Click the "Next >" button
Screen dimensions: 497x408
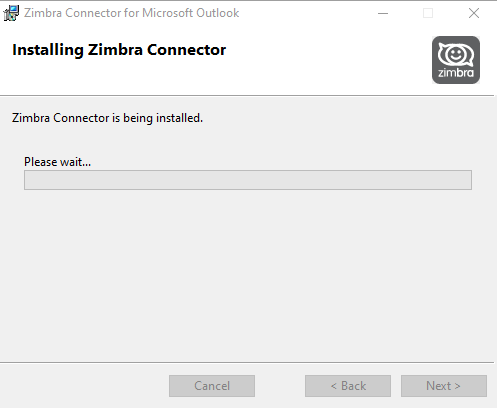pyautogui.click(x=444, y=386)
